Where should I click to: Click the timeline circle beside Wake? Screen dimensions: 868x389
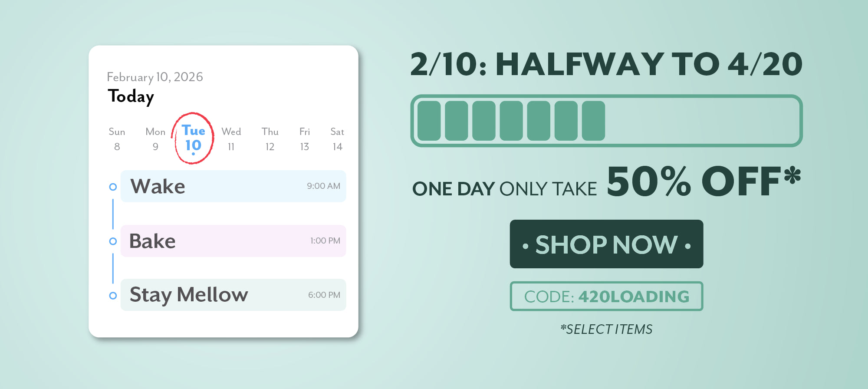tap(113, 187)
